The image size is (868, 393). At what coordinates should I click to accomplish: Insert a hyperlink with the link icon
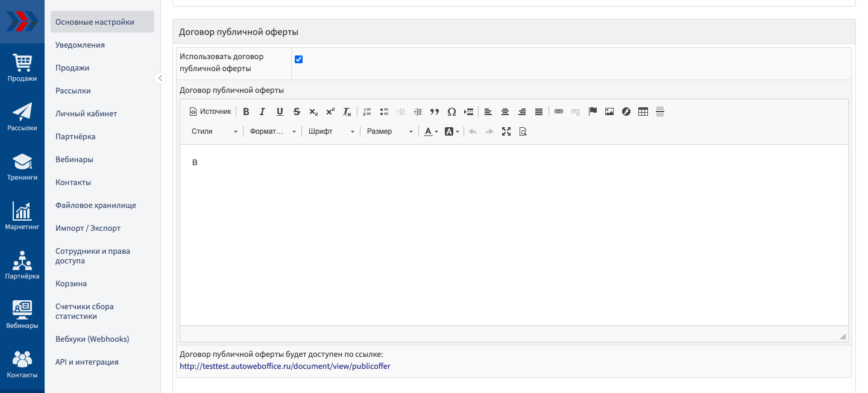[x=559, y=112]
